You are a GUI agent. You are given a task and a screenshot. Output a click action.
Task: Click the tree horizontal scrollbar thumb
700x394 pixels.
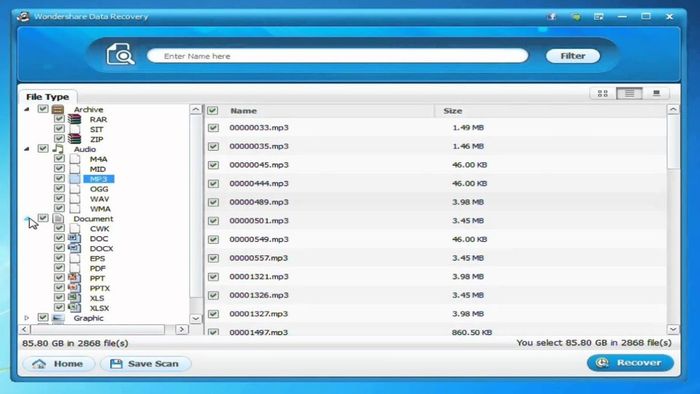98,329
